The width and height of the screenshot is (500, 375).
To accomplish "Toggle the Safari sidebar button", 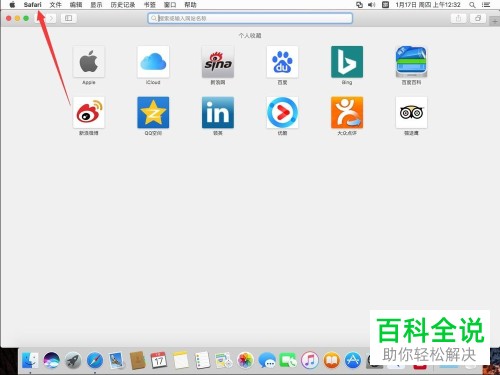I will (69, 18).
